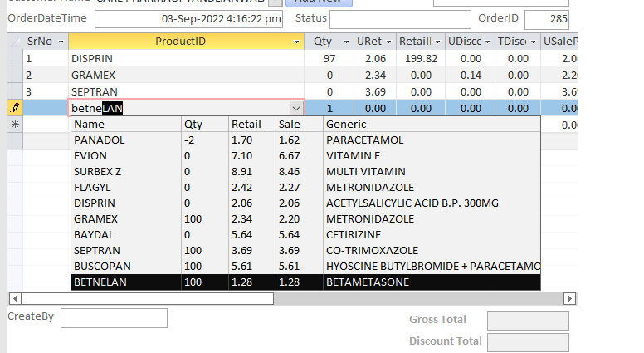Click the Gross Total field
This screenshot has width=644, height=353.
click(528, 321)
